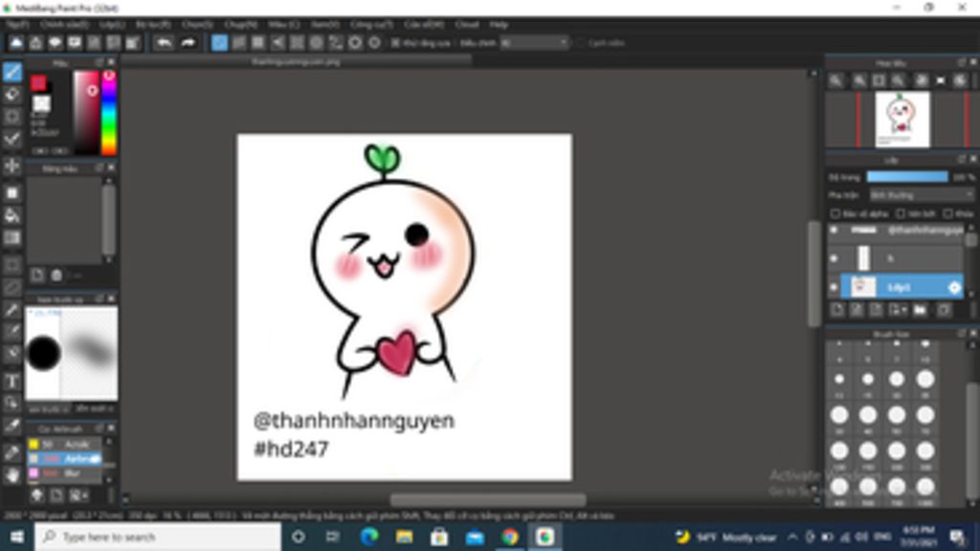Viewport: 980px width, 551px height.
Task: Click the horizontal canvas scrollbar
Action: point(487,499)
